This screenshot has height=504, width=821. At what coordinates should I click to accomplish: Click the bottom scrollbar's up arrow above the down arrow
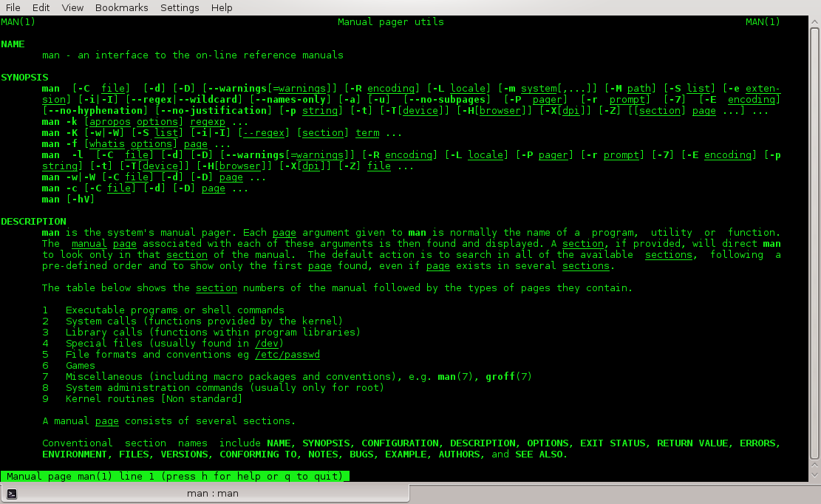pyautogui.click(x=814, y=466)
